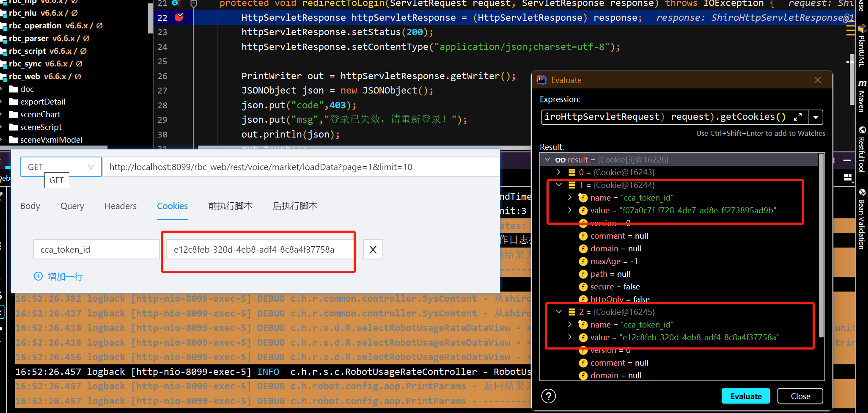Switch to the Body tab

[30, 206]
